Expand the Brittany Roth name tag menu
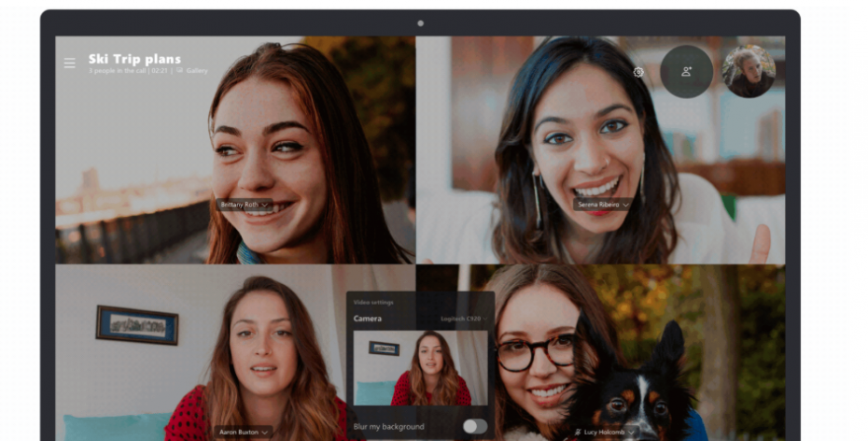Viewport: 868px width, 441px height. click(245, 205)
